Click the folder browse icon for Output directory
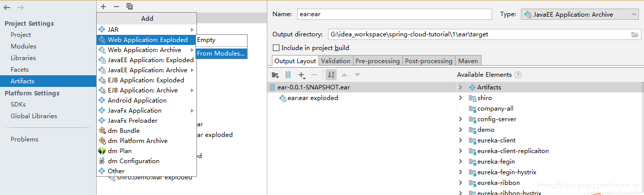This screenshot has height=195, width=644. click(635, 34)
